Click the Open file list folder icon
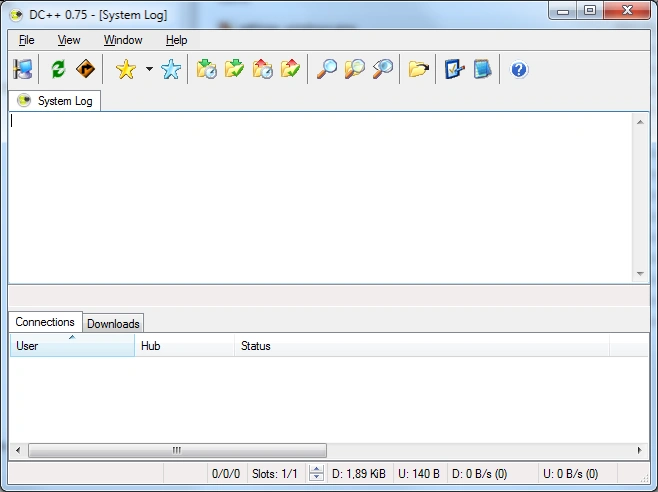This screenshot has width=658, height=492. (418, 69)
